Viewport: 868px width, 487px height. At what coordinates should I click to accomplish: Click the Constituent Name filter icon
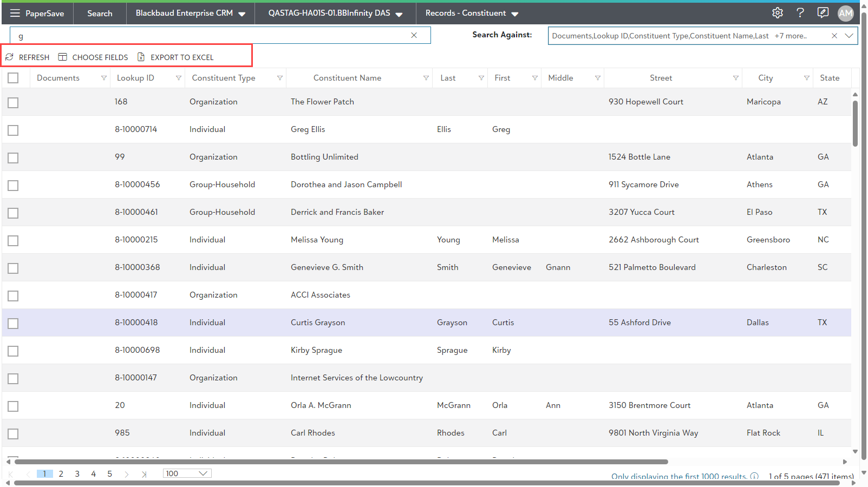426,78
